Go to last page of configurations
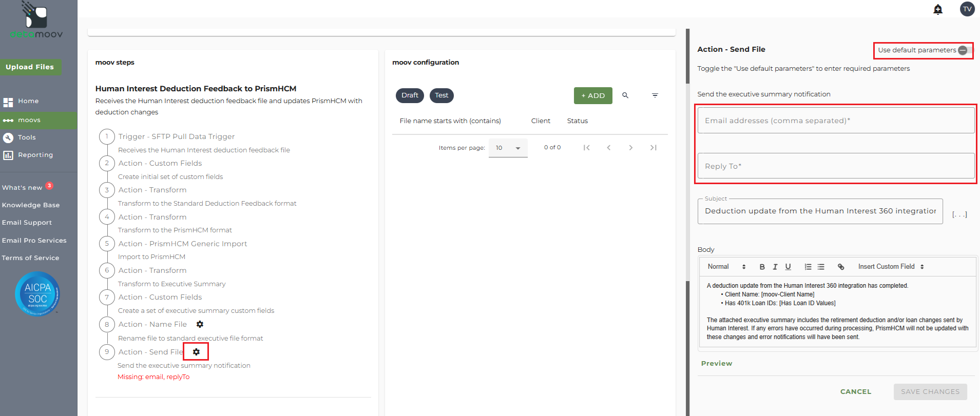The width and height of the screenshot is (980, 416). [x=654, y=148]
